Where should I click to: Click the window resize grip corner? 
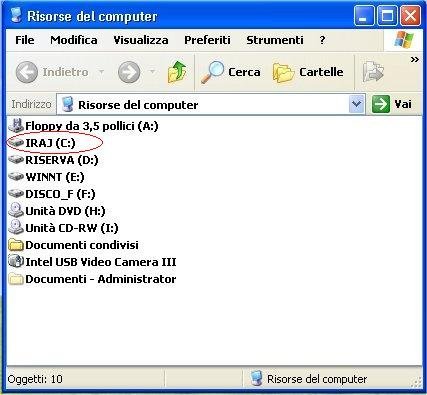click(416, 383)
